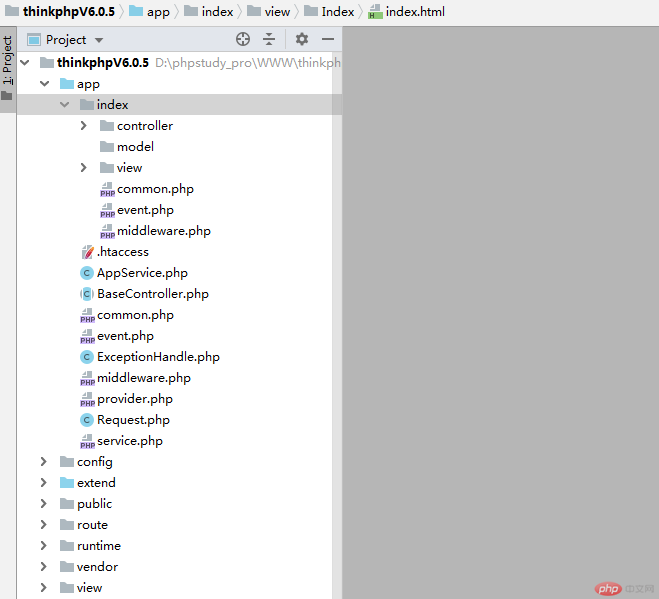
Task: Click the service.php file icon
Action: (87, 441)
